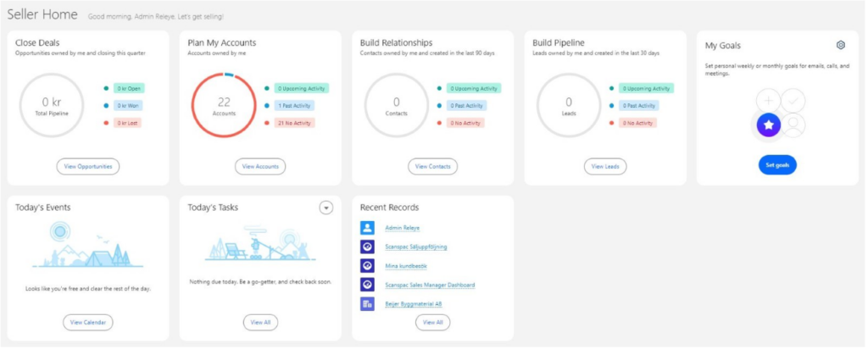Open the Admin Releye record link
Screen dimensions: 868x349
coord(402,228)
